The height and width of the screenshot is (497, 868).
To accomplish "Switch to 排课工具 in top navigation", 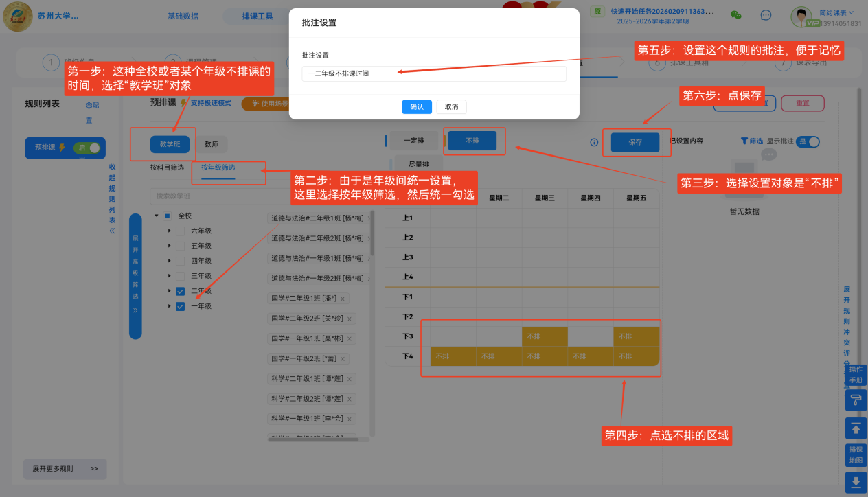I will coord(258,16).
